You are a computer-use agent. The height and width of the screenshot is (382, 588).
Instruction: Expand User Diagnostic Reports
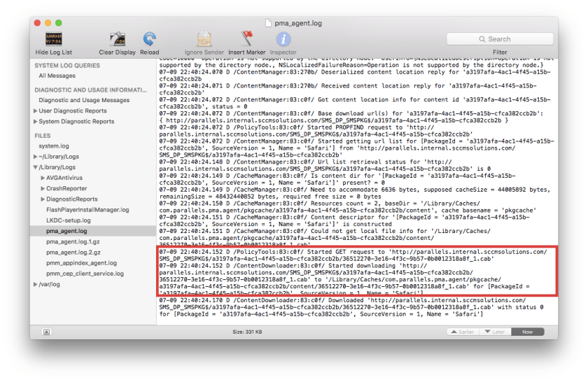36,111
